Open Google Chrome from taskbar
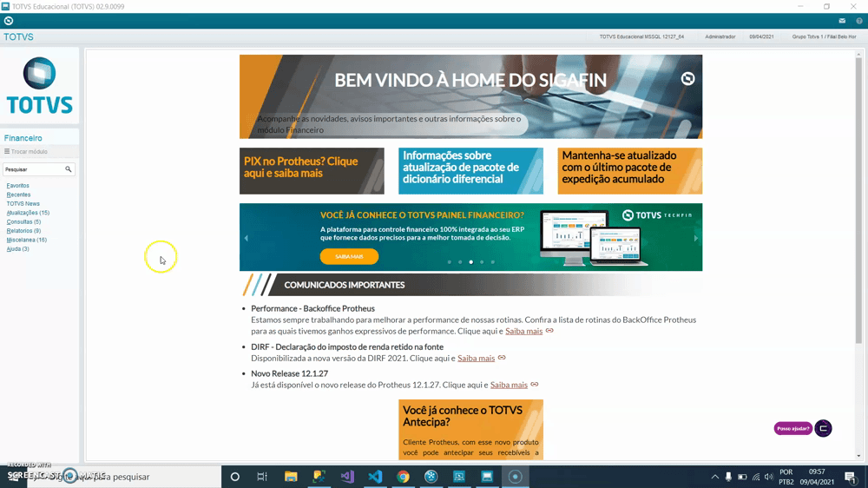 (403, 477)
